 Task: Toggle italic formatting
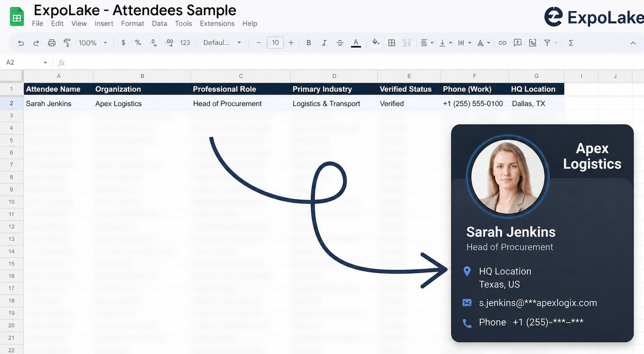pyautogui.click(x=324, y=43)
